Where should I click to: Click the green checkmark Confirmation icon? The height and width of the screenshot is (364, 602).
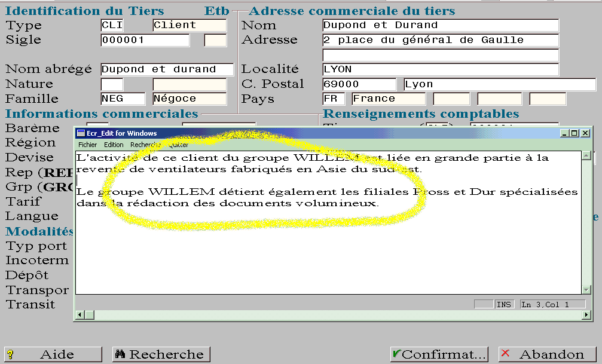pyautogui.click(x=396, y=353)
